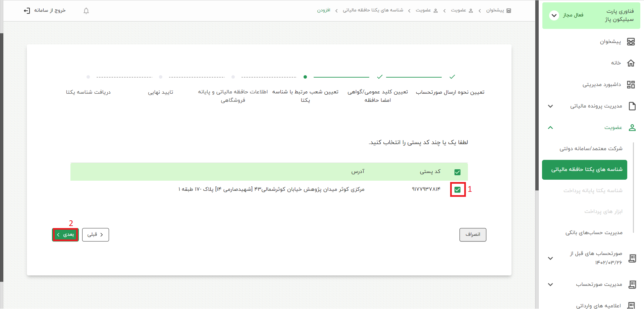Click صورتحساب های قبل از receipt icon
The height and width of the screenshot is (309, 644).
(x=632, y=258)
